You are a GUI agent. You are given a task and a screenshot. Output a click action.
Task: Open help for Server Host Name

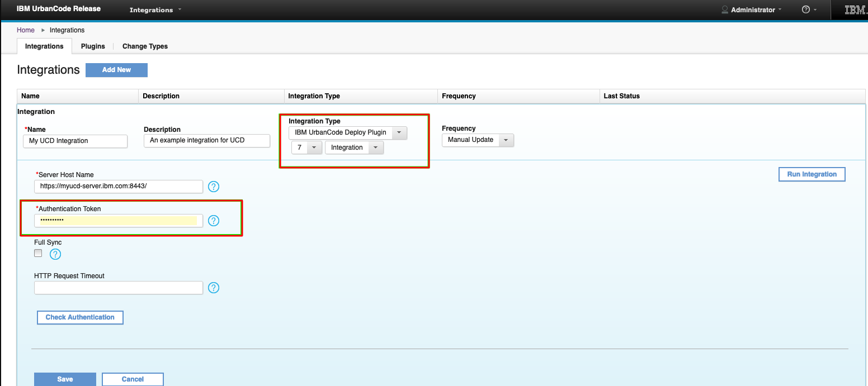tap(214, 187)
